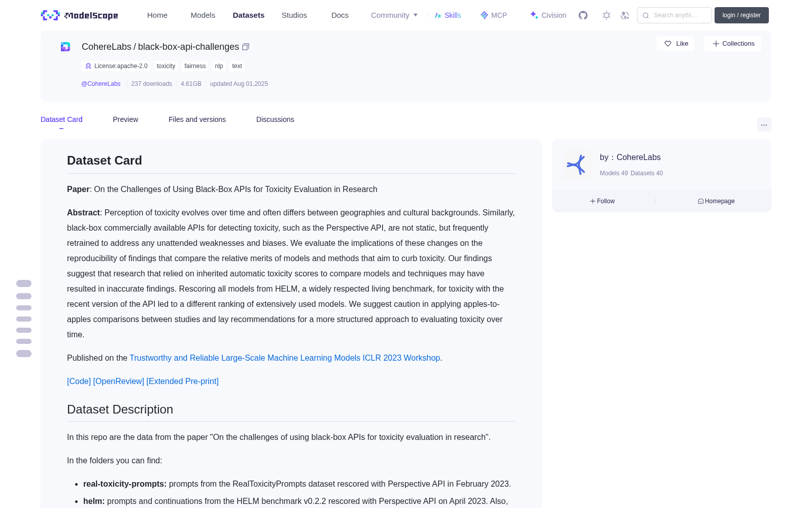
Task: Open the Docs page
Action: point(340,15)
